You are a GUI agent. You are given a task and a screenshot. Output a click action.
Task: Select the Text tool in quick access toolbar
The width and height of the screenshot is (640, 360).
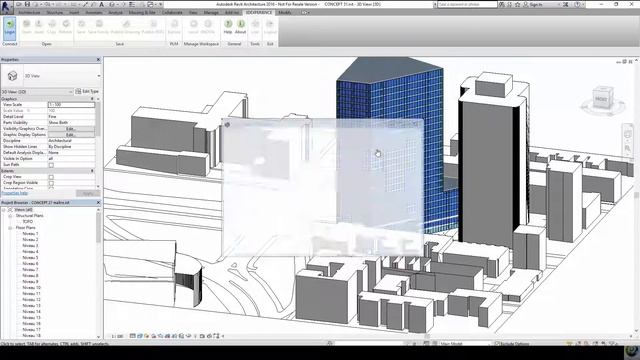(102, 4)
